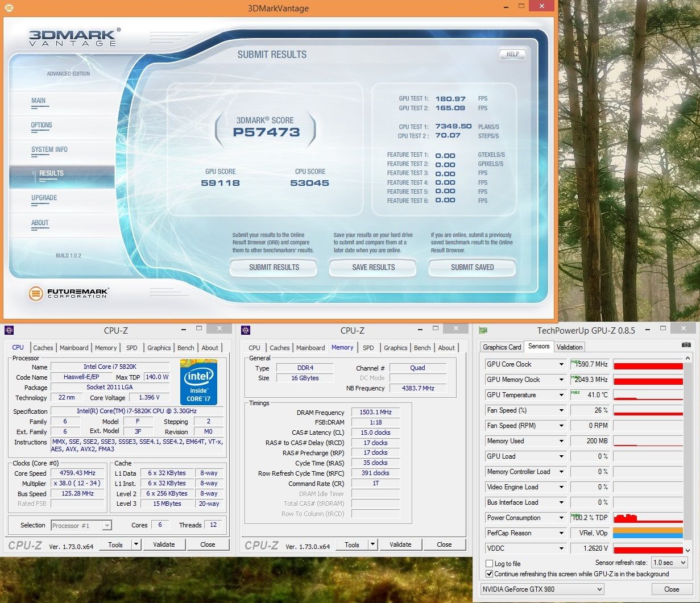The image size is (700, 603).
Task: Switch to Memory tab in left CPU-Z window
Action: pos(106,348)
